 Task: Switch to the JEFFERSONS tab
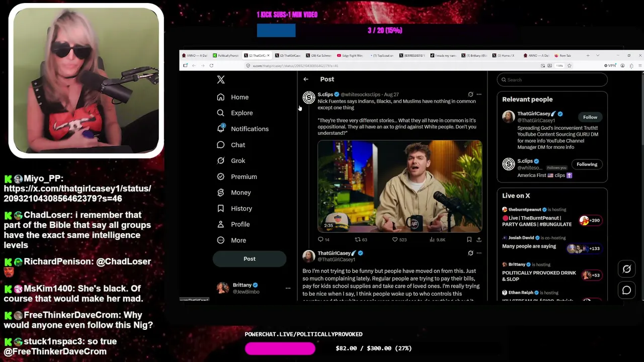412,55
